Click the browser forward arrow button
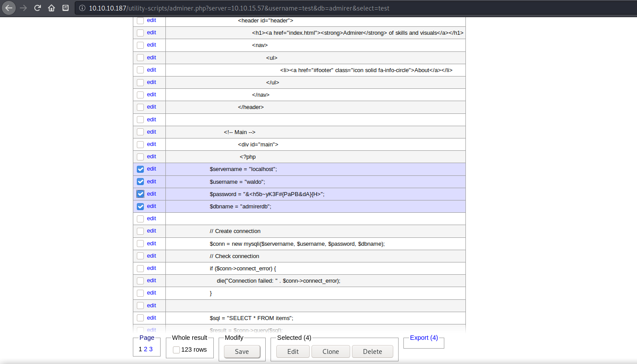 tap(23, 8)
